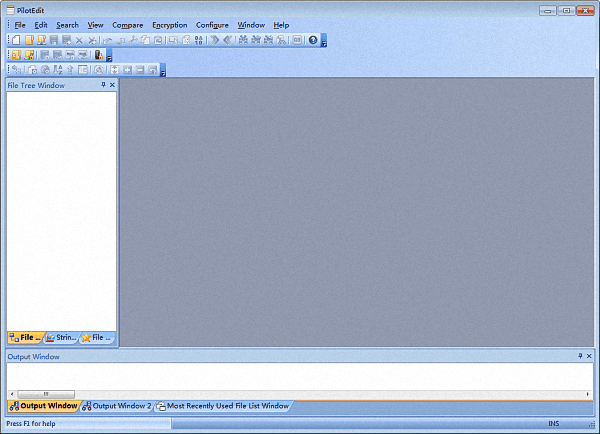The height and width of the screenshot is (434, 600).
Task: Switch to the String tab in side panel
Action: (x=62, y=338)
